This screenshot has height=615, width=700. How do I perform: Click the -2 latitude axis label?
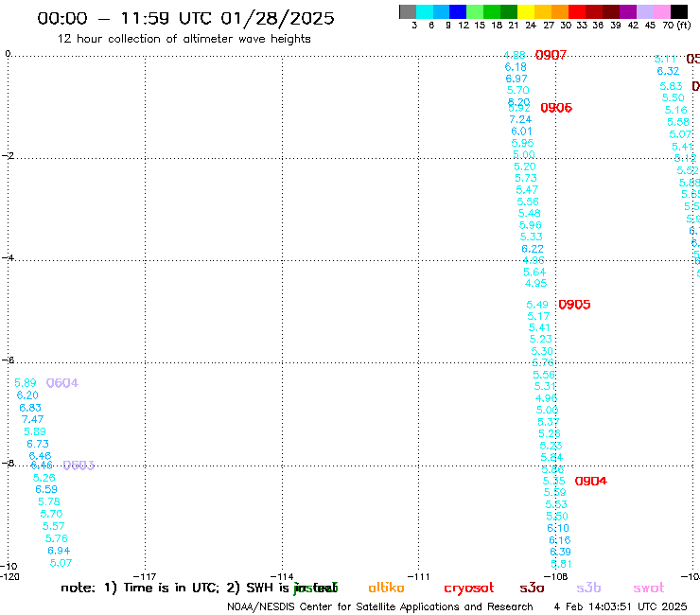pos(8,155)
